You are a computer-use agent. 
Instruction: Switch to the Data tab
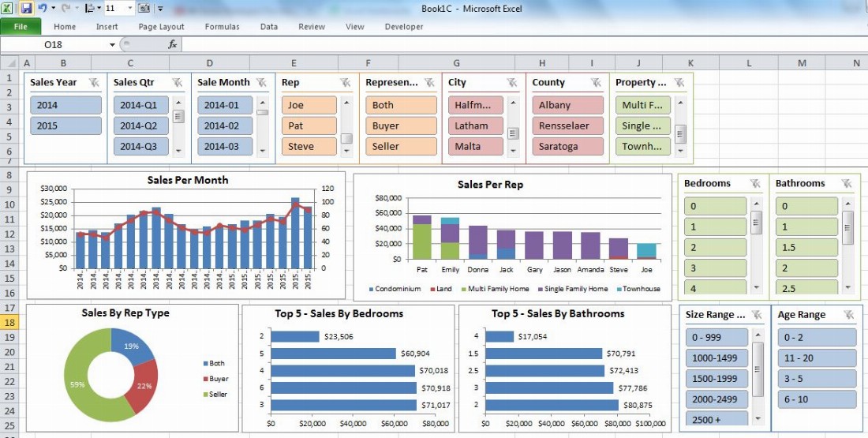[269, 27]
